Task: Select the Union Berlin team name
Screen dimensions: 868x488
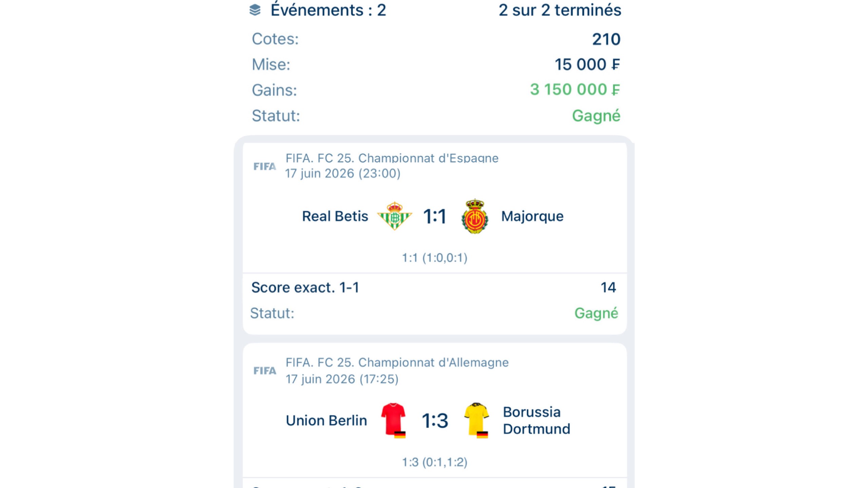Action: pyautogui.click(x=327, y=421)
